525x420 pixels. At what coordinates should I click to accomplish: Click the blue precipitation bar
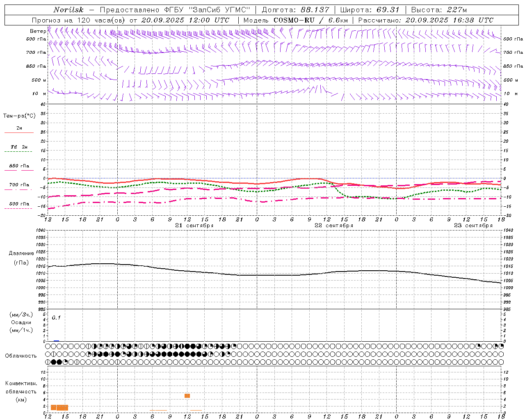(x=56, y=341)
